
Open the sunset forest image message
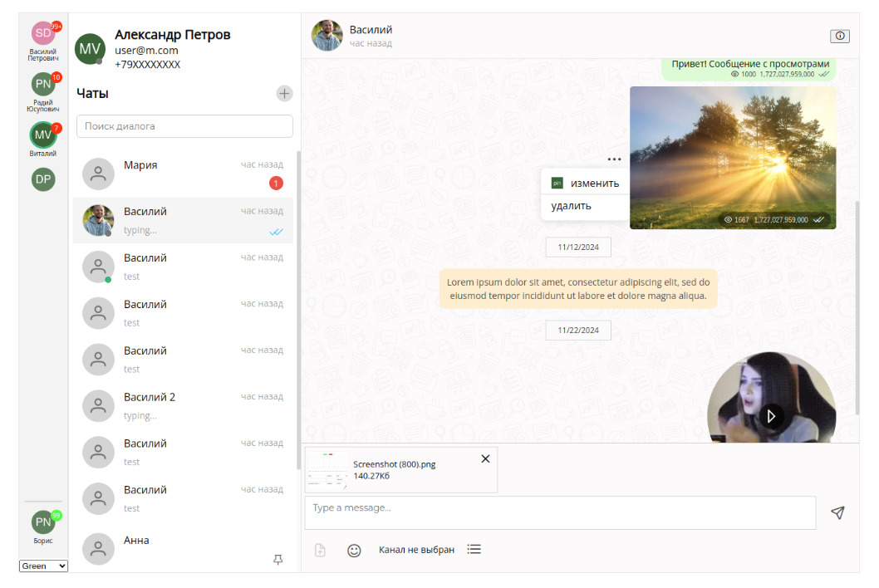pyautogui.click(x=733, y=158)
